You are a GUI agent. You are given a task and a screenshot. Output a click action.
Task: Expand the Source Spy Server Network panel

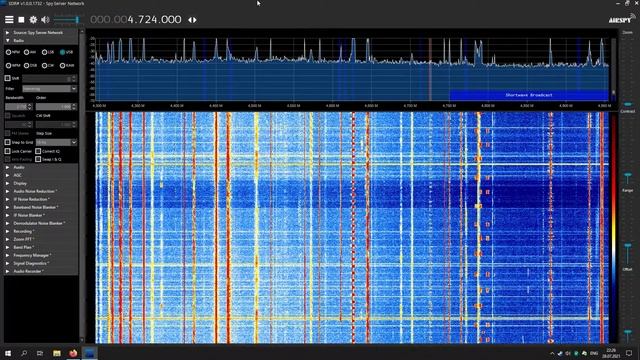click(41, 32)
